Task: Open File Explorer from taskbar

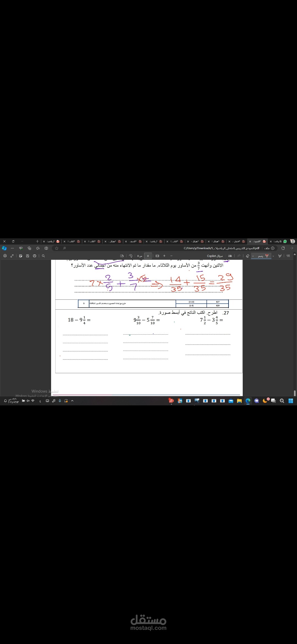Action: click(x=239, y=401)
